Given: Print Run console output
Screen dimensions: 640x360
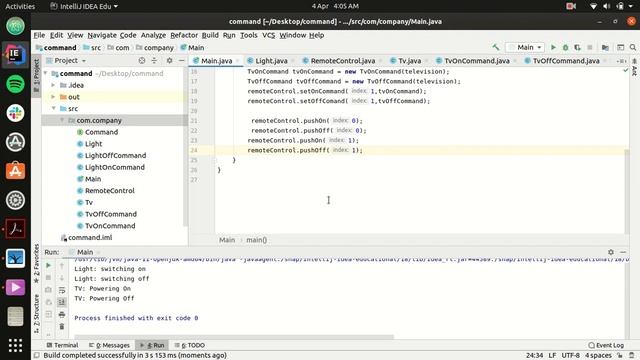Looking at the screenshot, I should click(62, 314).
